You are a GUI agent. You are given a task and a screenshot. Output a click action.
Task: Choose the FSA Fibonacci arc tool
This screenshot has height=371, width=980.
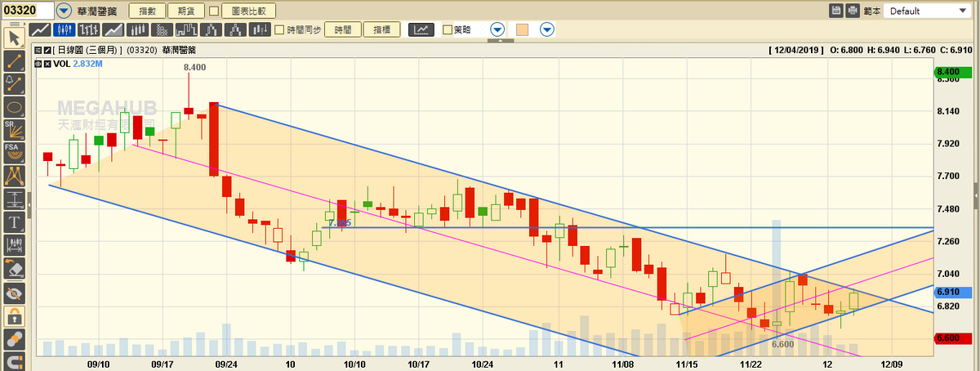14,153
